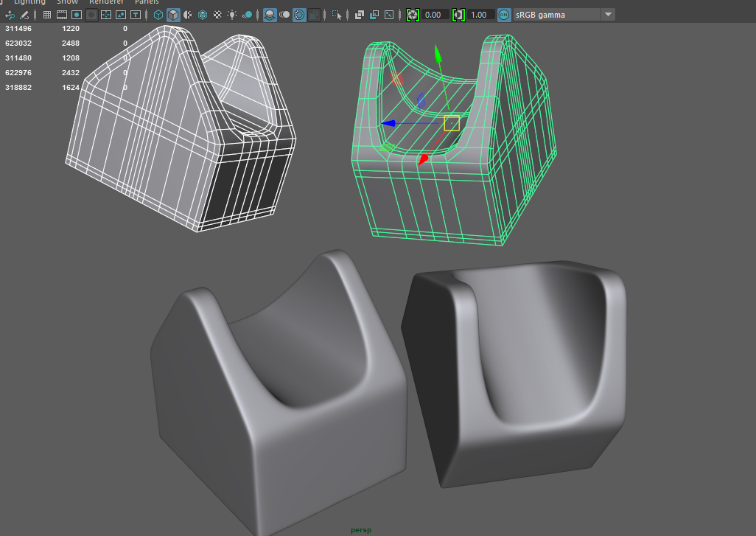Click the heads-up value 622976
This screenshot has width=756, height=536.
pyautogui.click(x=18, y=73)
